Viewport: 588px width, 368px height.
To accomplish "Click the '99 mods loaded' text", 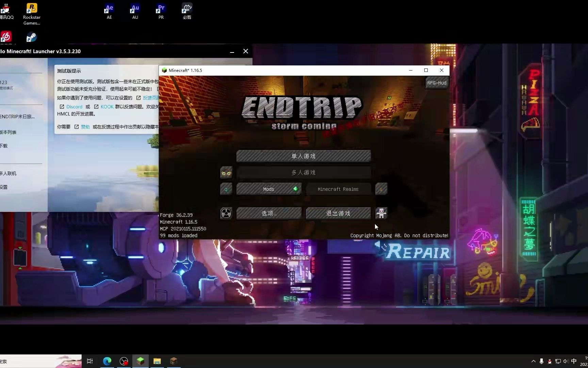I will click(179, 235).
